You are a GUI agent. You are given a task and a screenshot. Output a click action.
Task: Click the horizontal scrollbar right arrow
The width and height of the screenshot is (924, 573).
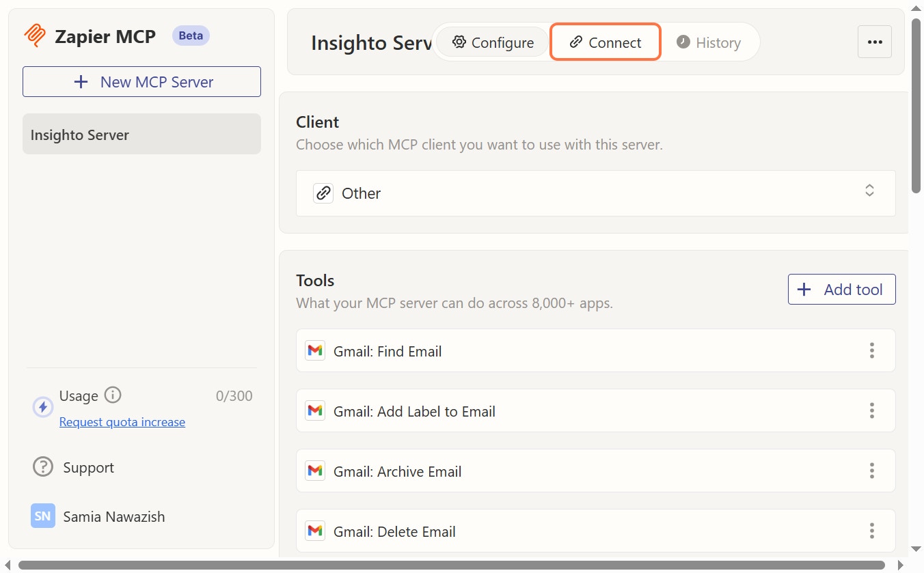point(901,565)
